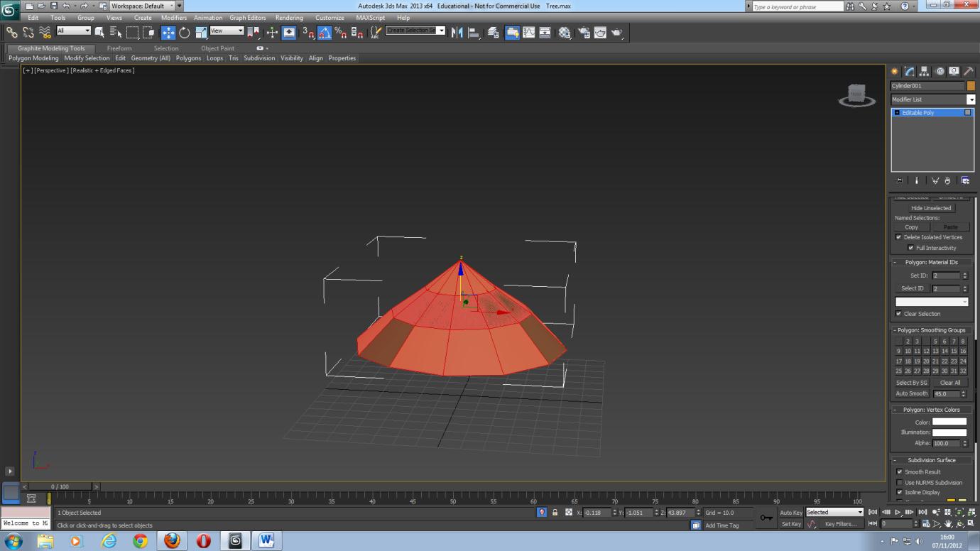The image size is (980, 551).
Task: Select the Select and Move tool
Action: coord(168,31)
